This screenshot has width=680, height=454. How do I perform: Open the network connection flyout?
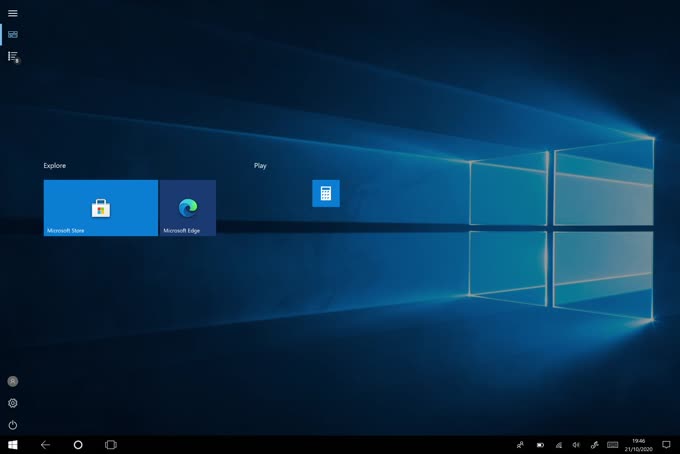(x=558, y=444)
